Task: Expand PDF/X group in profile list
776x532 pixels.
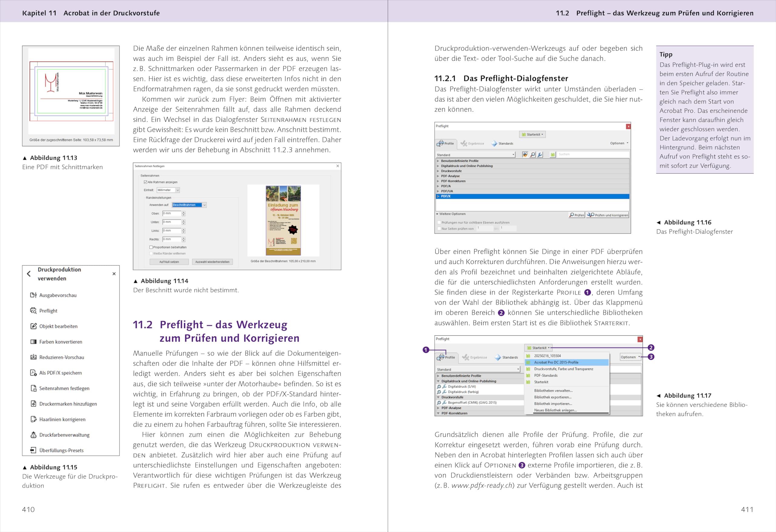Action: (438, 196)
